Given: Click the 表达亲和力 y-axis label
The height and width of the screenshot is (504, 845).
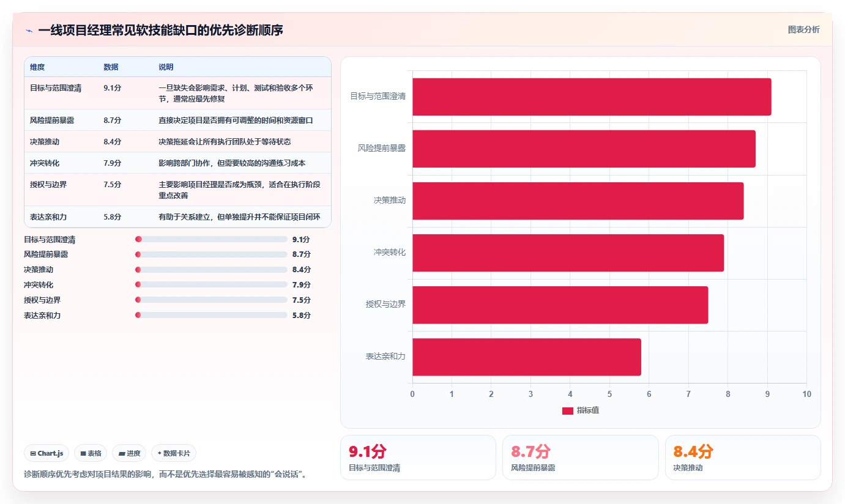Looking at the screenshot, I should coord(385,357).
